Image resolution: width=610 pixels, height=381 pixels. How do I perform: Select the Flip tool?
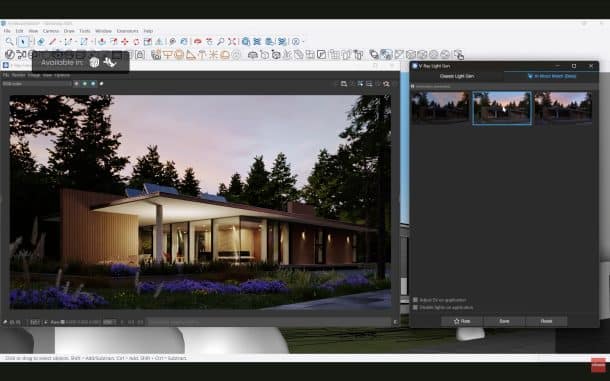(159, 41)
